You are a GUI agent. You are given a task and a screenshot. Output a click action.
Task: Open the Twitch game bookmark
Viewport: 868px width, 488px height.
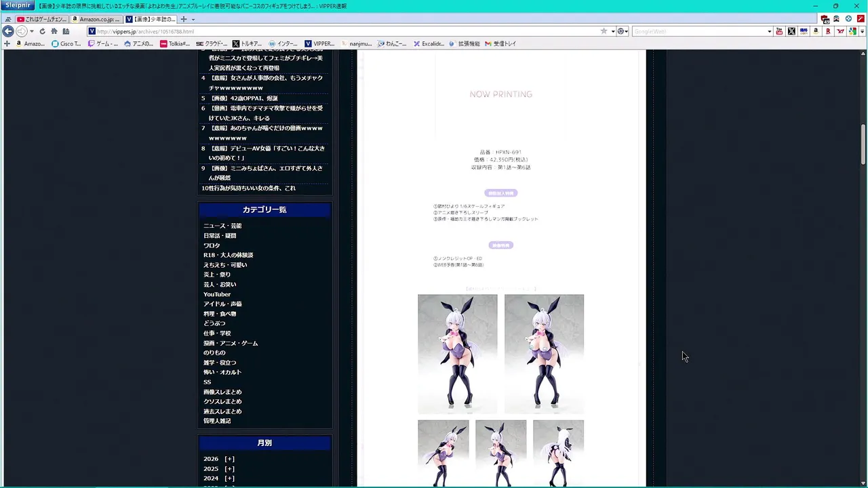[x=102, y=43]
